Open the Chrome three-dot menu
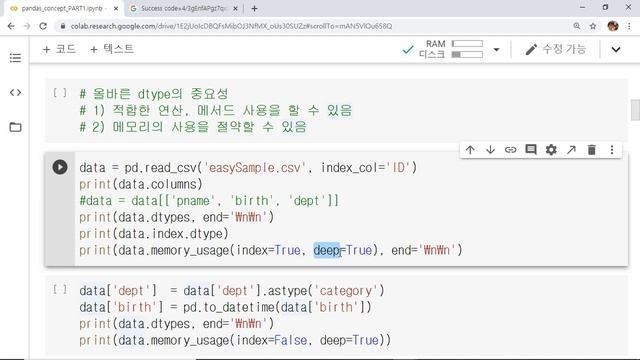Screen dimensions: 640x360 pos(629,26)
